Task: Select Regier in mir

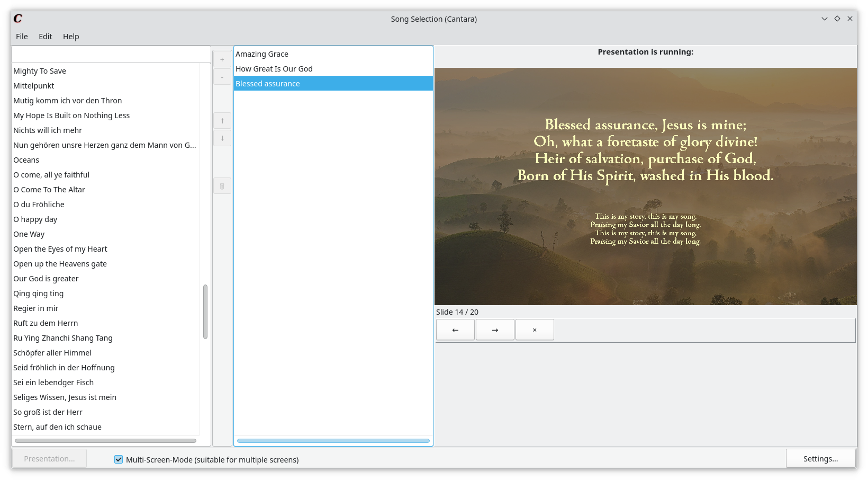Action: tap(105, 308)
